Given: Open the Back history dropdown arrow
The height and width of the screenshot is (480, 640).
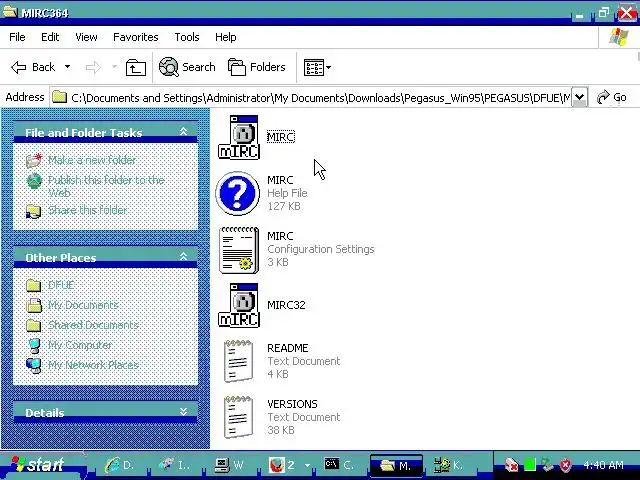Looking at the screenshot, I should click(x=67, y=67).
